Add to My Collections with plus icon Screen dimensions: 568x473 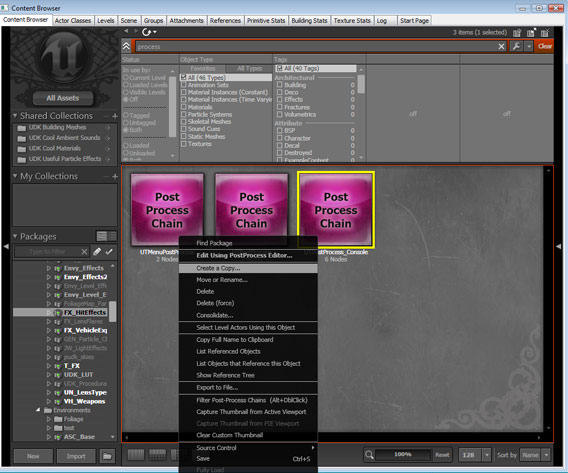[115, 176]
